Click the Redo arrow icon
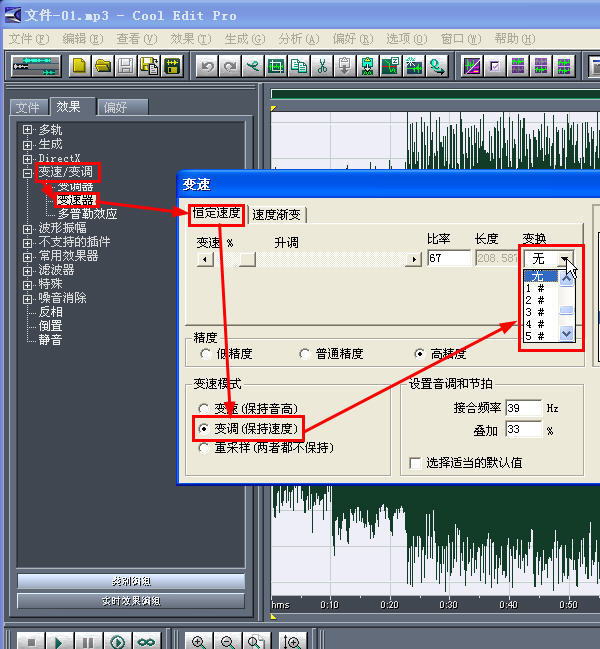This screenshot has width=600, height=649. point(230,66)
